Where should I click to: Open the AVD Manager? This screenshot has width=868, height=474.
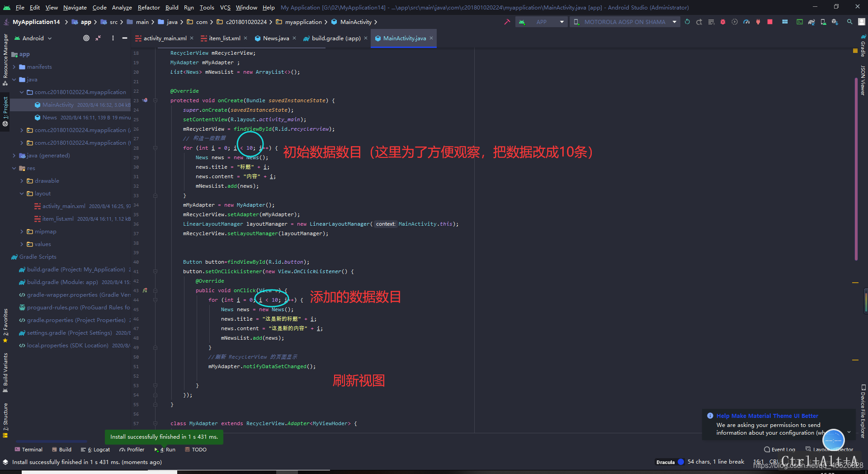point(823,22)
